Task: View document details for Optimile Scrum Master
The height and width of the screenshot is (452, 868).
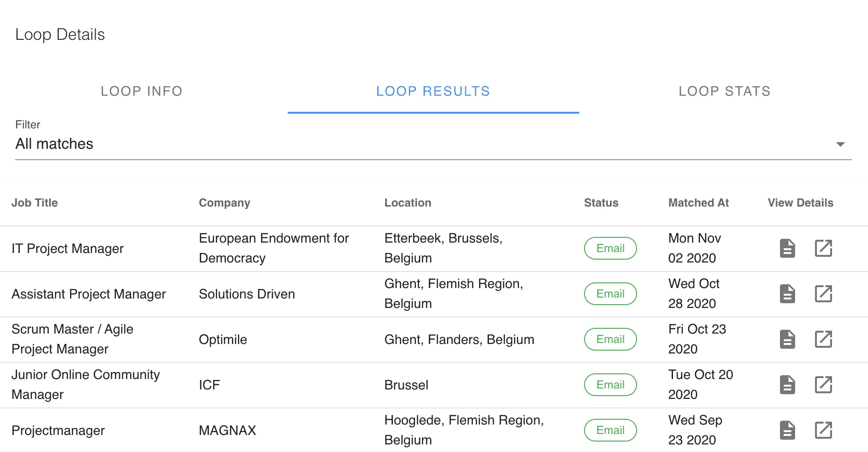Action: tap(787, 339)
